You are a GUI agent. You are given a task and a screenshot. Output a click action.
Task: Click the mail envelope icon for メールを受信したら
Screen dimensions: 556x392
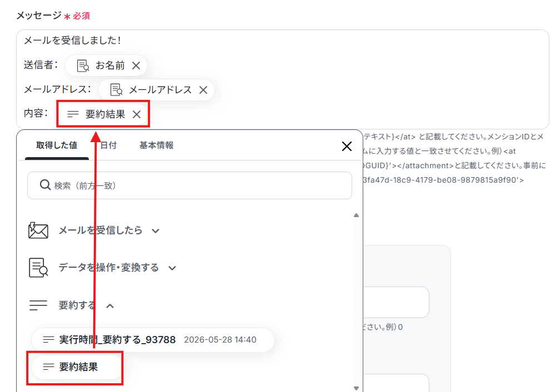[x=38, y=230]
